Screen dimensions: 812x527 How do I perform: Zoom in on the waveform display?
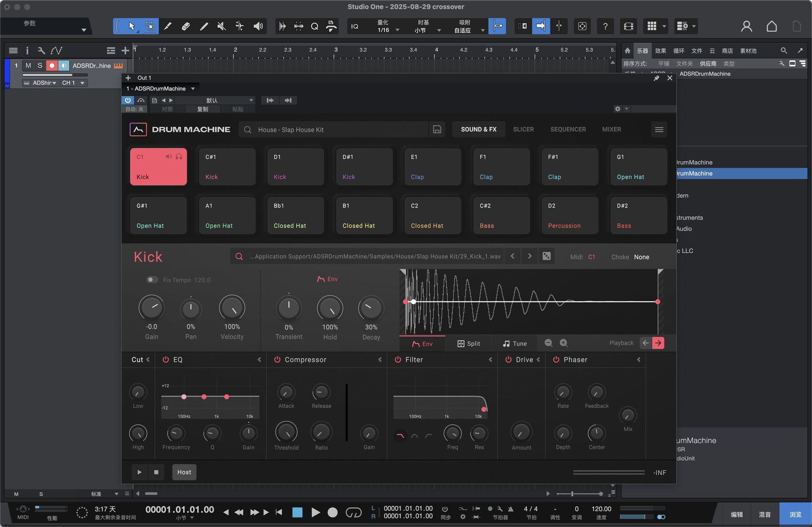point(564,343)
